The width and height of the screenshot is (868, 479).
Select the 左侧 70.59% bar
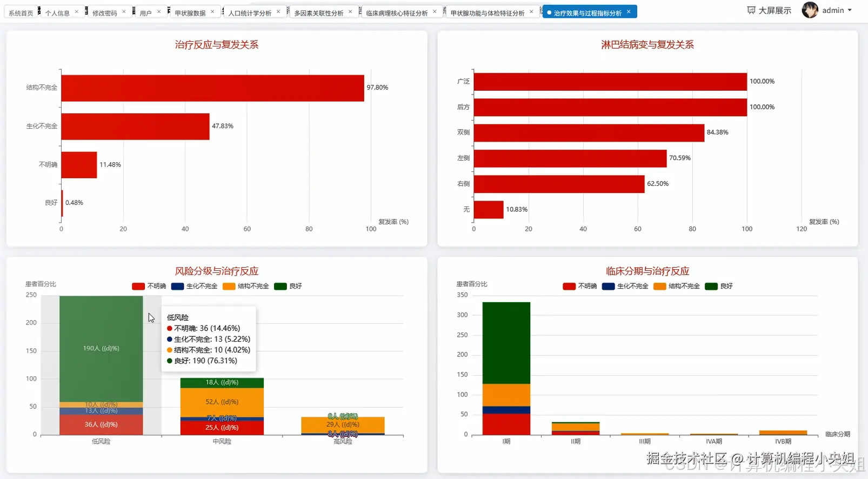(570, 158)
